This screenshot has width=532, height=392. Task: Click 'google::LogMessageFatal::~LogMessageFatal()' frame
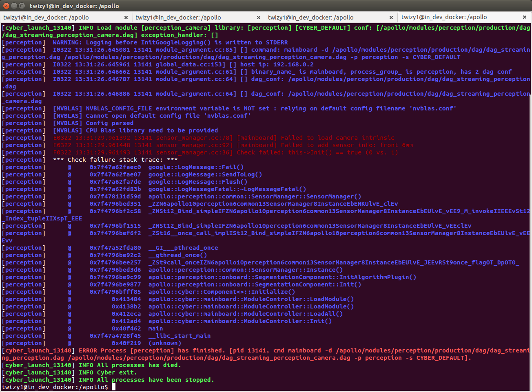(x=228, y=189)
